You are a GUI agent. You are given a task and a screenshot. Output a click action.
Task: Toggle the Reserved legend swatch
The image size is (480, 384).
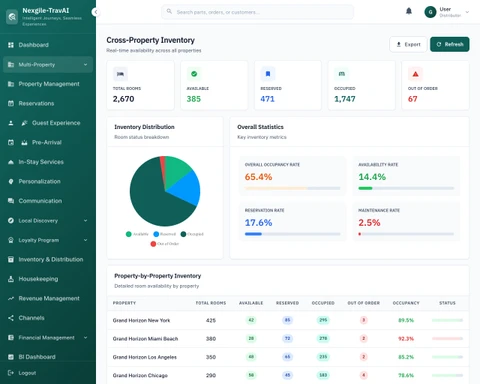pyautogui.click(x=156, y=234)
